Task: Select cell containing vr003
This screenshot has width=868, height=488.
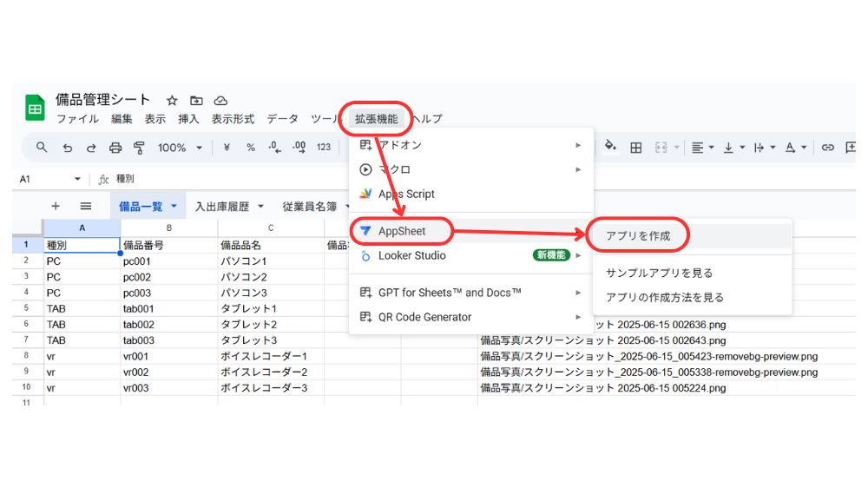Action: click(169, 388)
